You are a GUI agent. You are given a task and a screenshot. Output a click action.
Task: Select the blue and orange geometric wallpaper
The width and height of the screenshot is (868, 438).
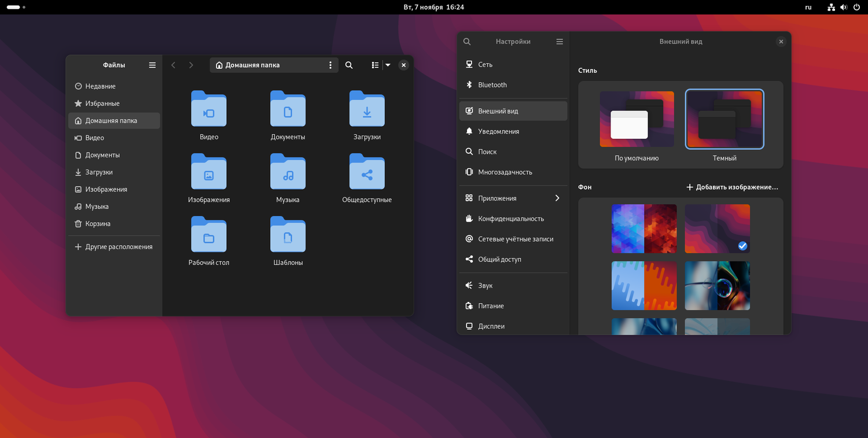click(644, 229)
